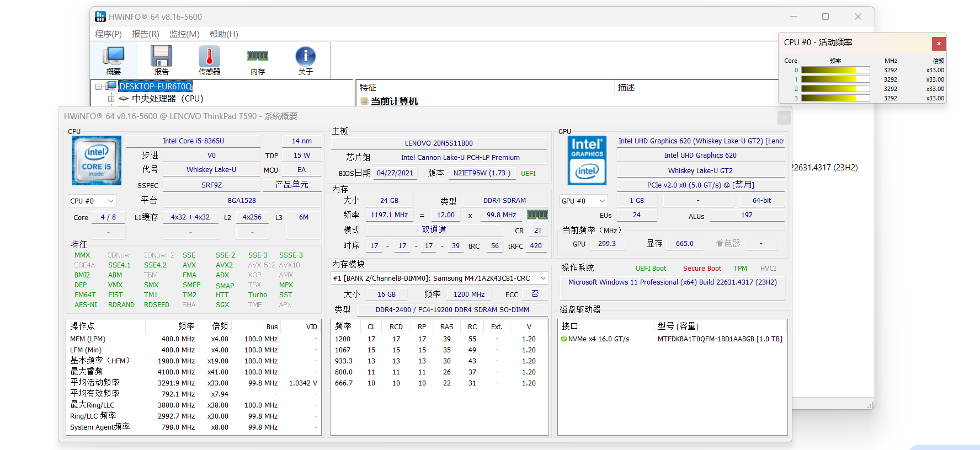The image size is (980, 450).
Task: Expand the 中央处理器 (CPU) tree node
Action: [111, 99]
